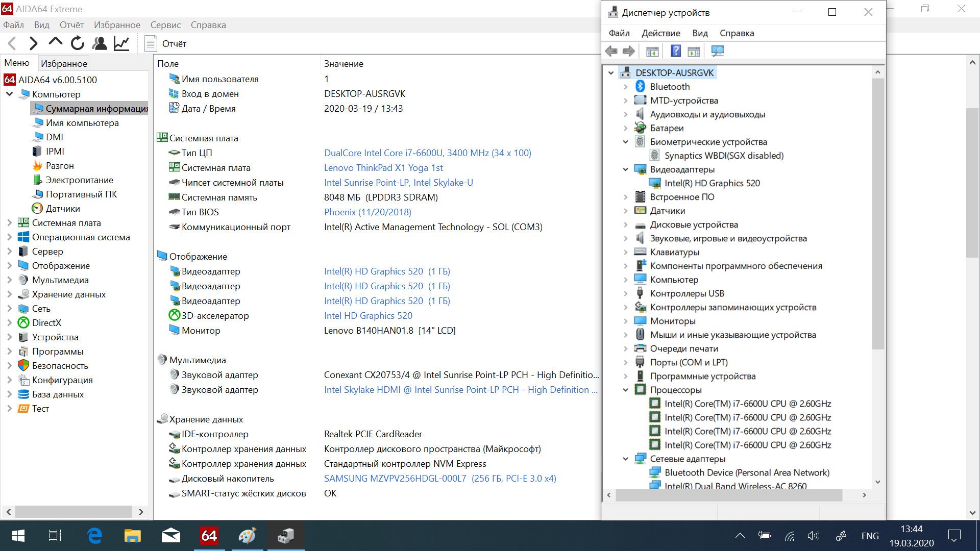Click the refresh icon in AIDA64 toolbar
Screen dimensions: 980x551
point(78,43)
